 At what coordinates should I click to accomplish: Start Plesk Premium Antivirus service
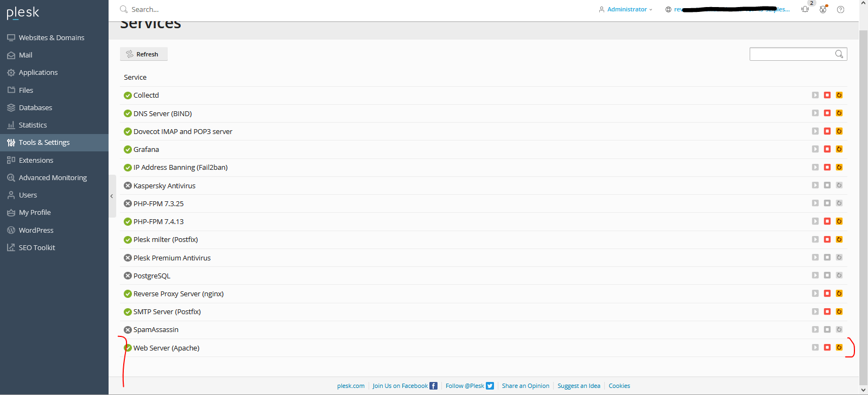(815, 257)
